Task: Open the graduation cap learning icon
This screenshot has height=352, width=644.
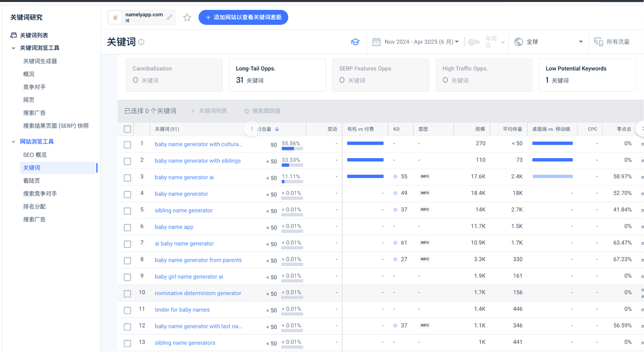Action: tap(355, 42)
